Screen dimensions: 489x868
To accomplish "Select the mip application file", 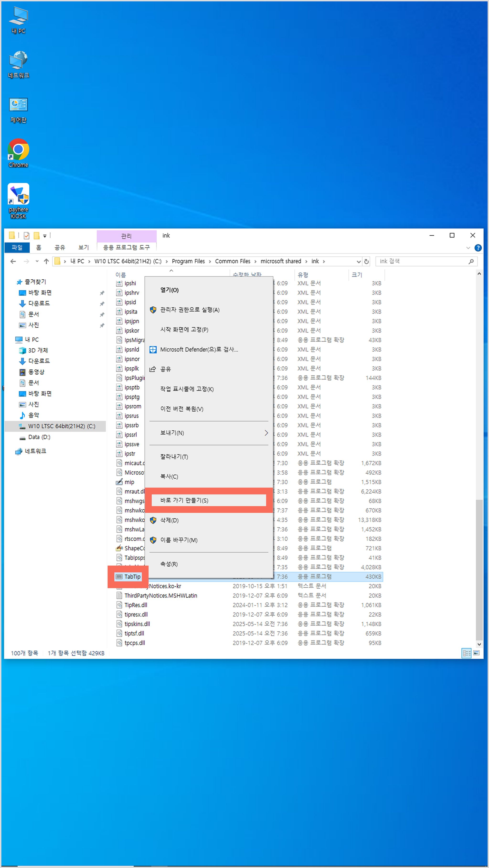I will pos(130,482).
